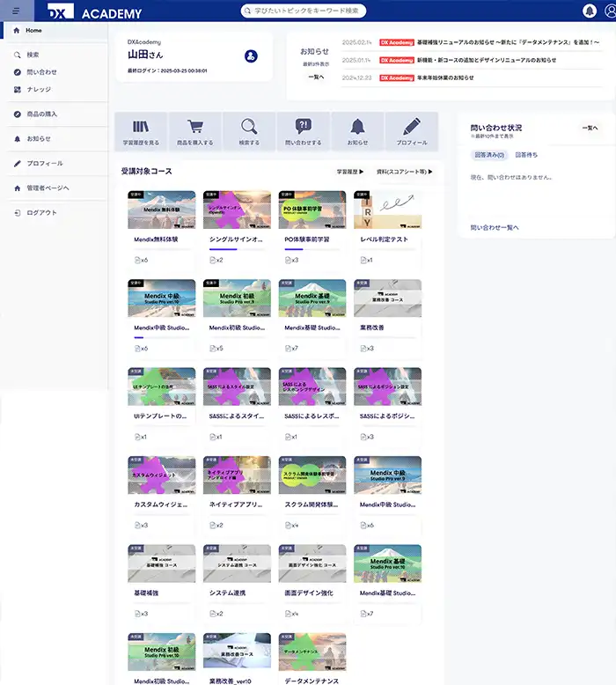Click the プロフィール pencil icon tile
Screen dimensions: 616x685
411,131
